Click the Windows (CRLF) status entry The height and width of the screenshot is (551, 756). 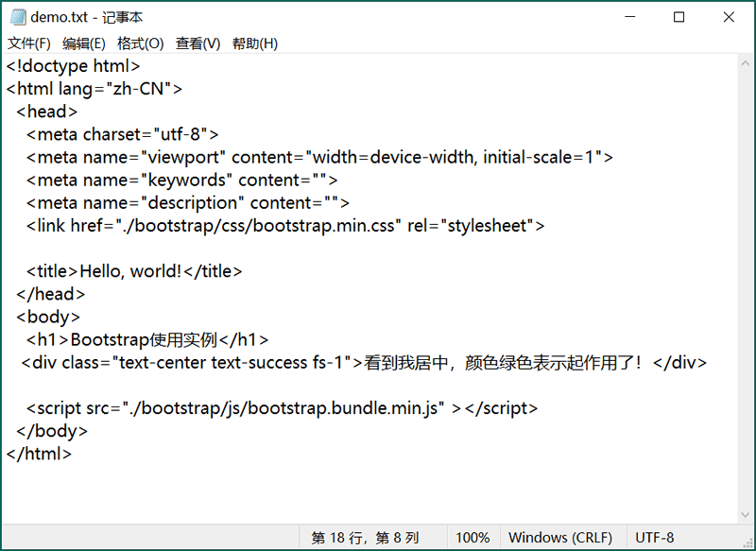[560, 538]
